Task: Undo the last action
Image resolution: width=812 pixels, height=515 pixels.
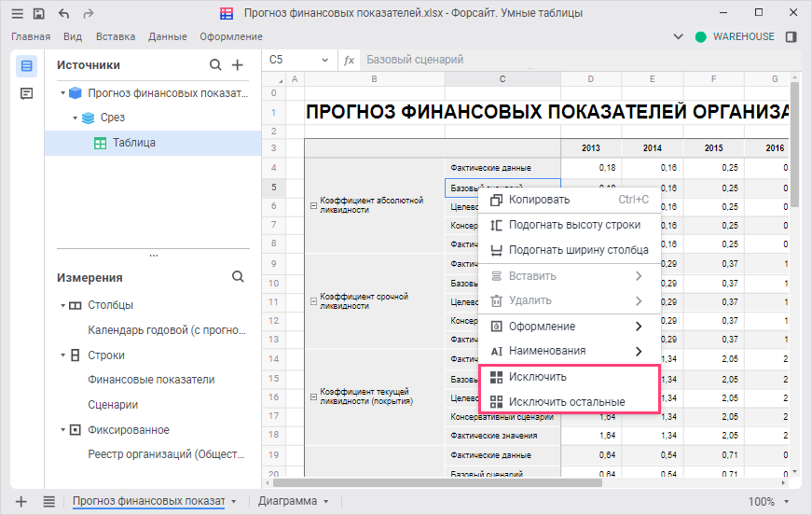Action: (63, 13)
